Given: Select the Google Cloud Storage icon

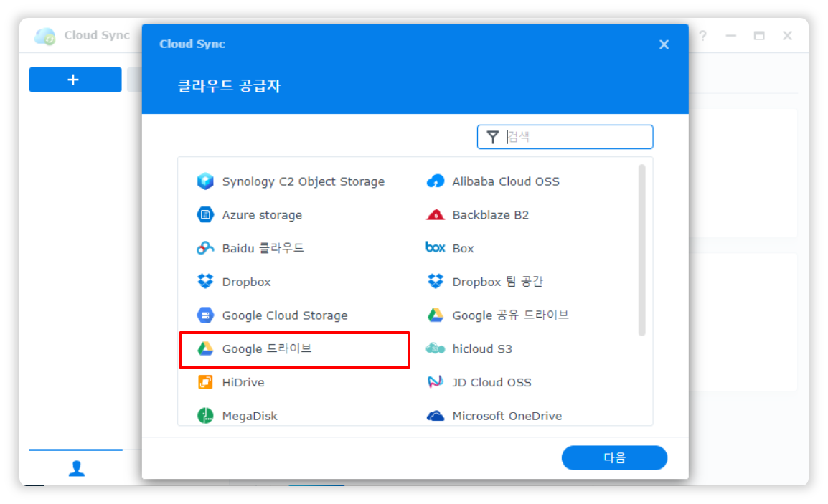Looking at the screenshot, I should click(205, 315).
